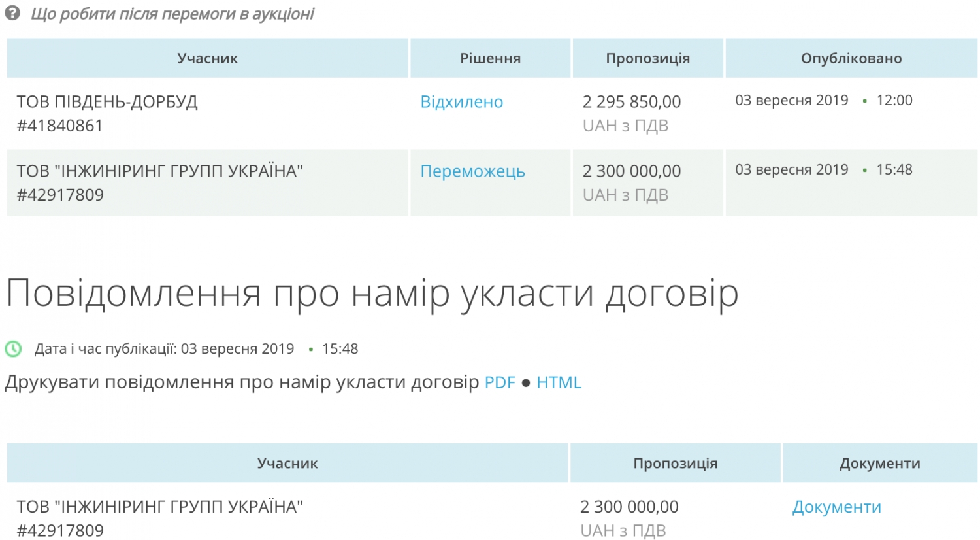This screenshot has height=540, width=980.
Task: Click the green clock icon
Action: tap(13, 348)
